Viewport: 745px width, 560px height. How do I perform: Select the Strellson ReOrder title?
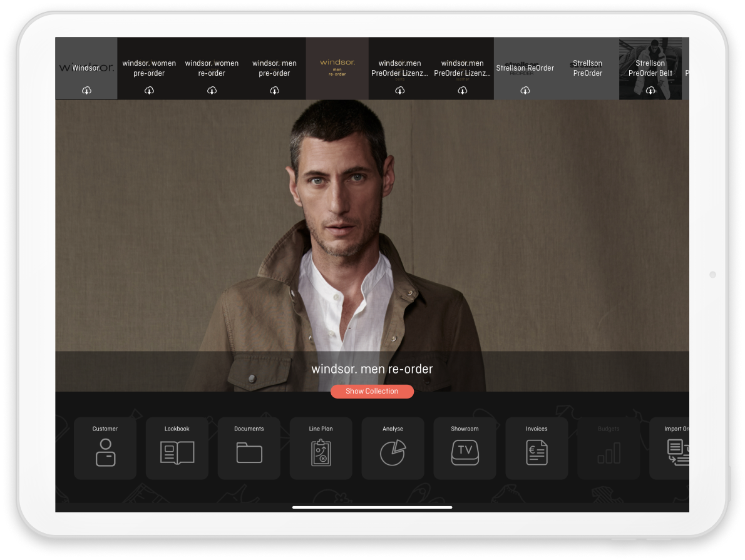(x=525, y=68)
